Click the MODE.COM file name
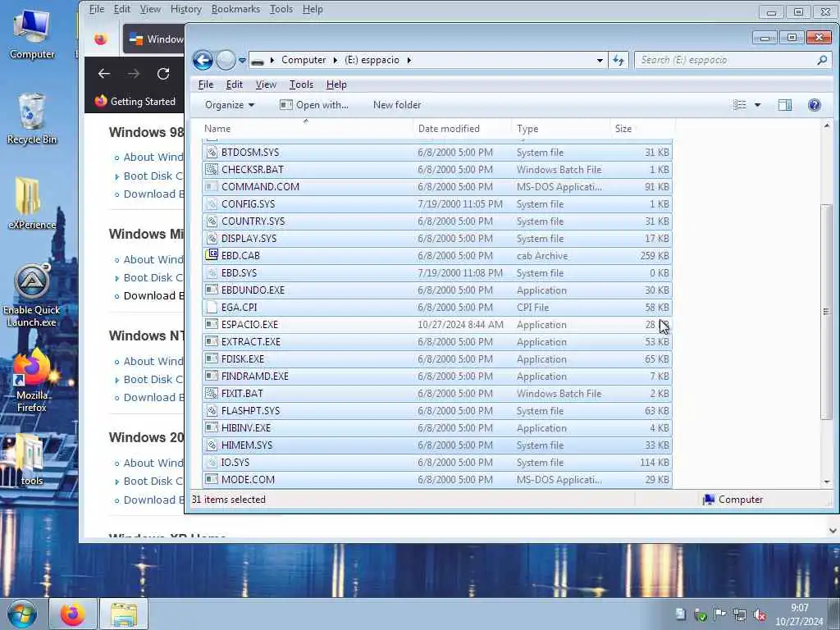The height and width of the screenshot is (630, 840). (x=248, y=479)
